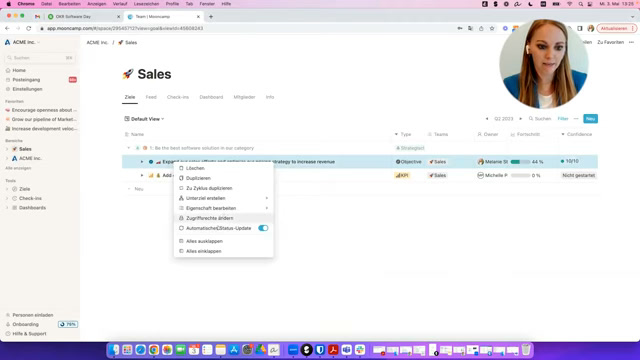Collapse the strategic goal row chevron
The height and width of the screenshot is (360, 640).
[x=129, y=148]
